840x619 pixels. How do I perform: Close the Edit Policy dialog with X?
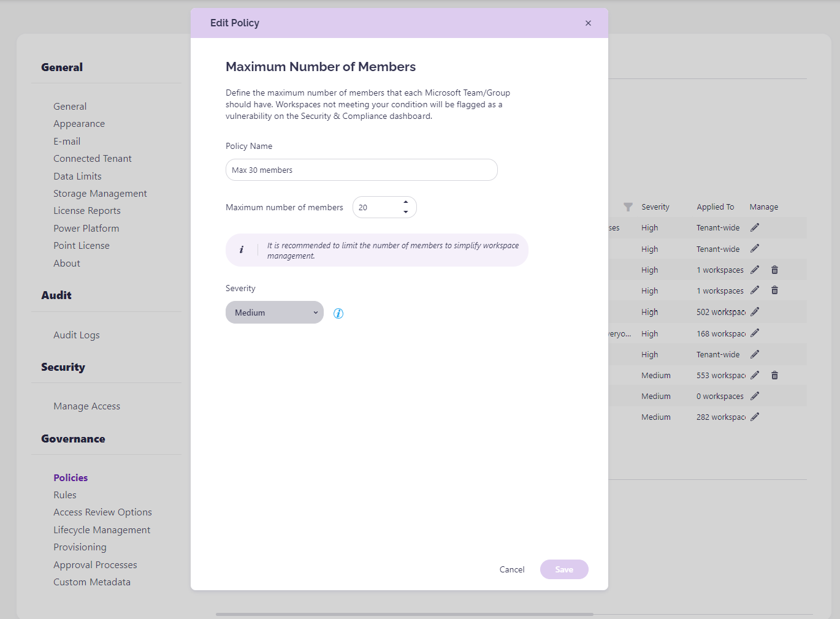[588, 23]
